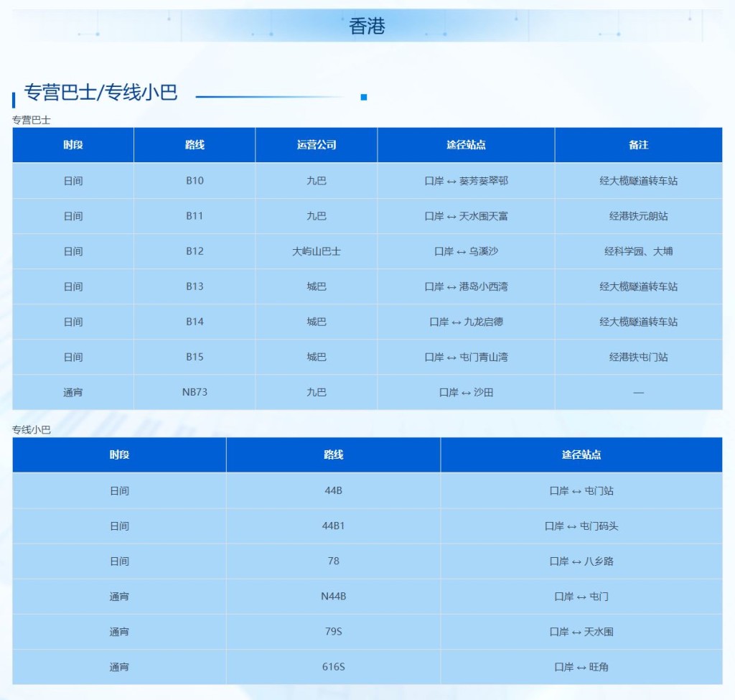Select minibus route N44B cell
The image size is (735, 700).
[333, 596]
